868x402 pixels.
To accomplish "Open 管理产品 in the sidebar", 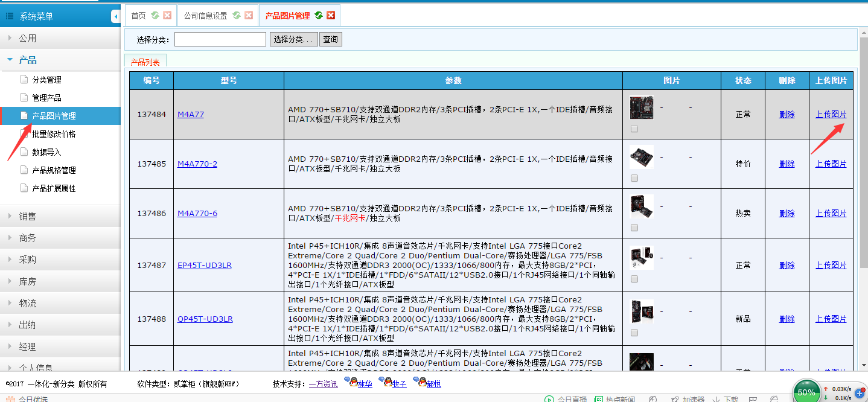I will 46,98.
